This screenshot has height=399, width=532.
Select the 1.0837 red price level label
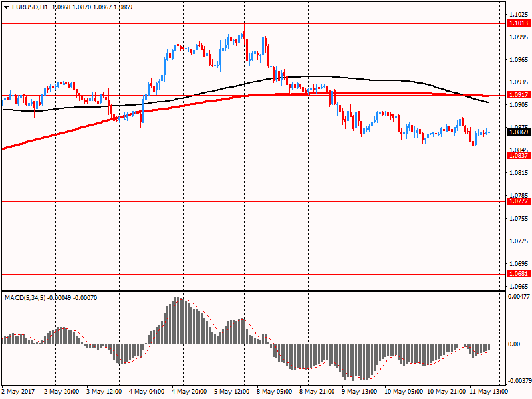tap(519, 156)
